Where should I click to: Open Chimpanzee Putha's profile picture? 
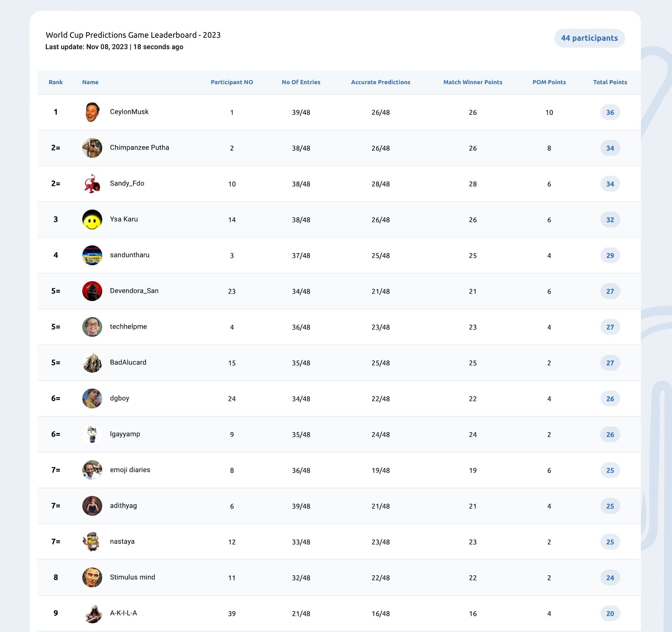tap(92, 148)
